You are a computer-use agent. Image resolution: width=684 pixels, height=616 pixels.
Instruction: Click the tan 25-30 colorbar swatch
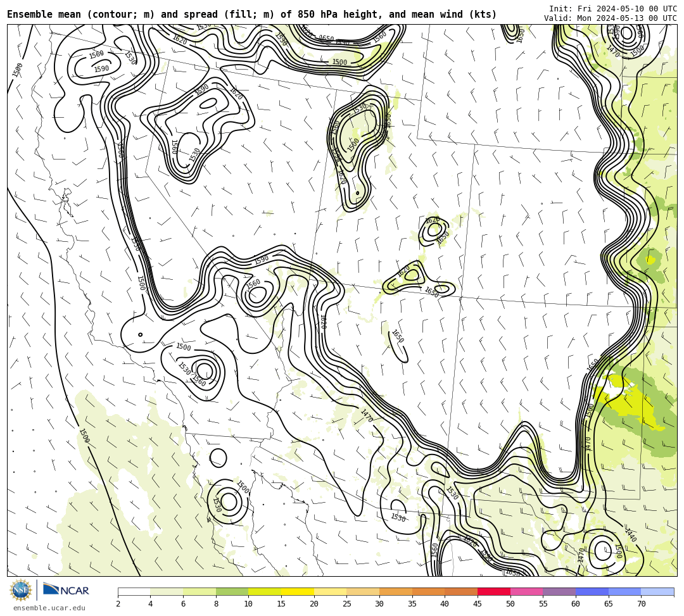363,591
